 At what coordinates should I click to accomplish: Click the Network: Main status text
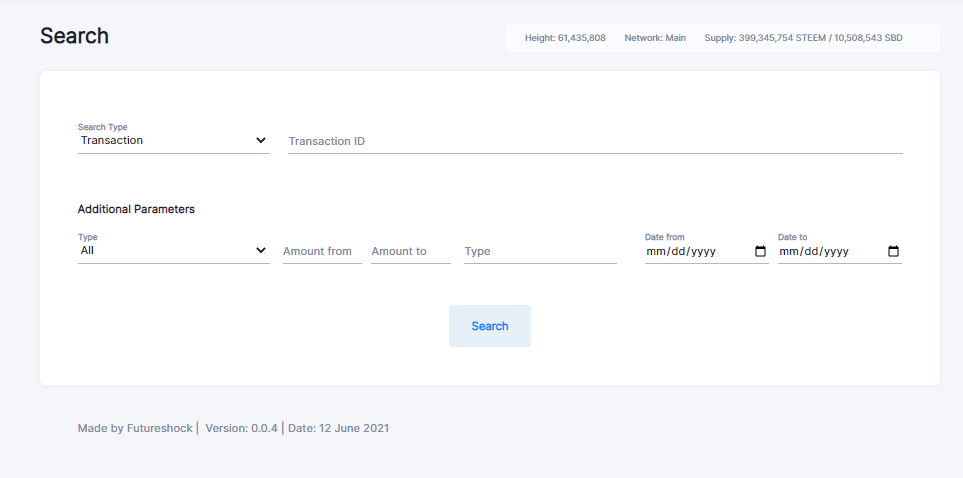coord(655,38)
